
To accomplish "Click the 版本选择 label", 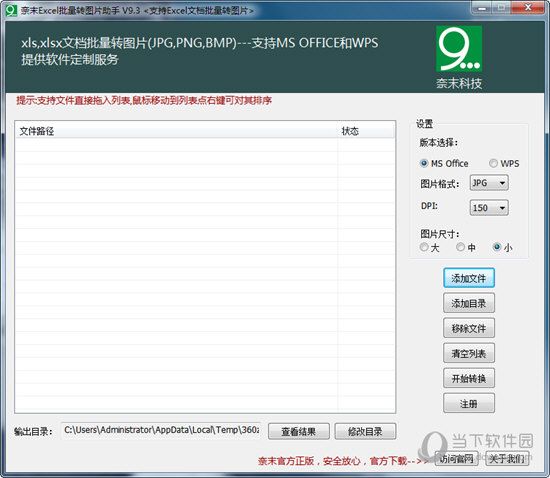I will coord(438,143).
